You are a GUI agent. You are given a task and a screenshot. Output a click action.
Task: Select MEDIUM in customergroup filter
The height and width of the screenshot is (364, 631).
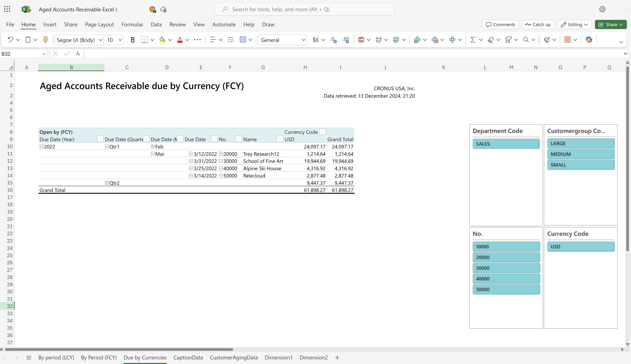pos(580,154)
